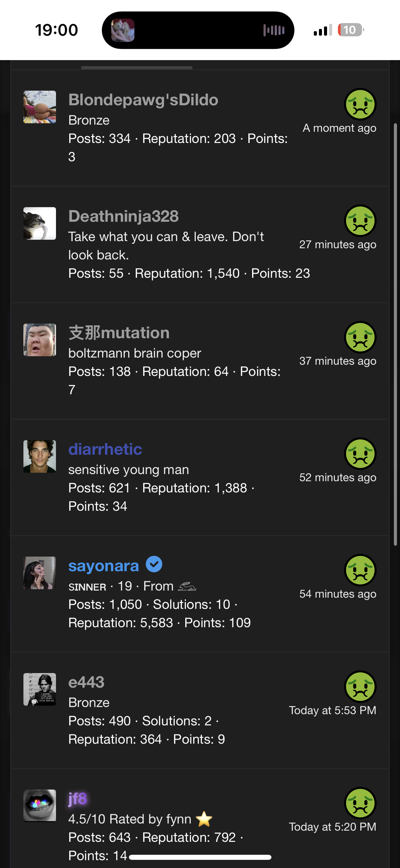The height and width of the screenshot is (868, 400).
Task: Tap the mugshot avatar of e443
Action: pos(40,689)
